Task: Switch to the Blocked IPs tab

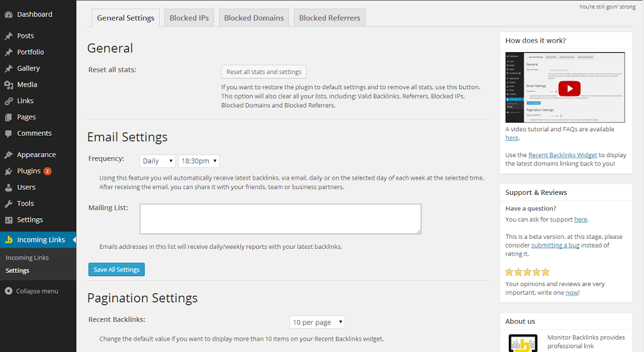Action: point(189,18)
